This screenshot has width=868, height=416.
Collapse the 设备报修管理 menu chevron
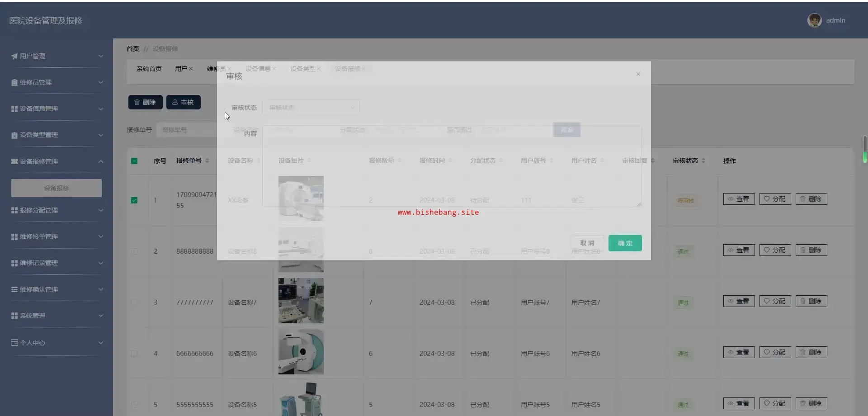(101, 161)
